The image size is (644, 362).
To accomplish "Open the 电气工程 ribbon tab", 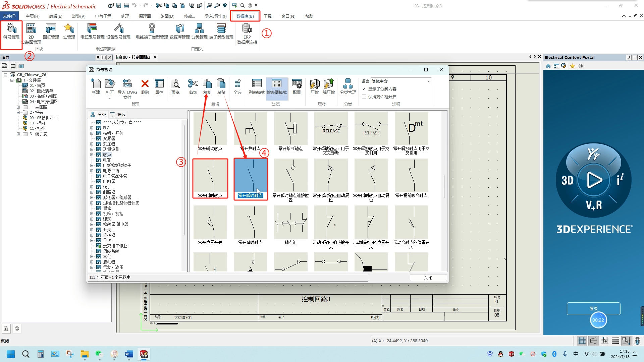I will coord(103,16).
